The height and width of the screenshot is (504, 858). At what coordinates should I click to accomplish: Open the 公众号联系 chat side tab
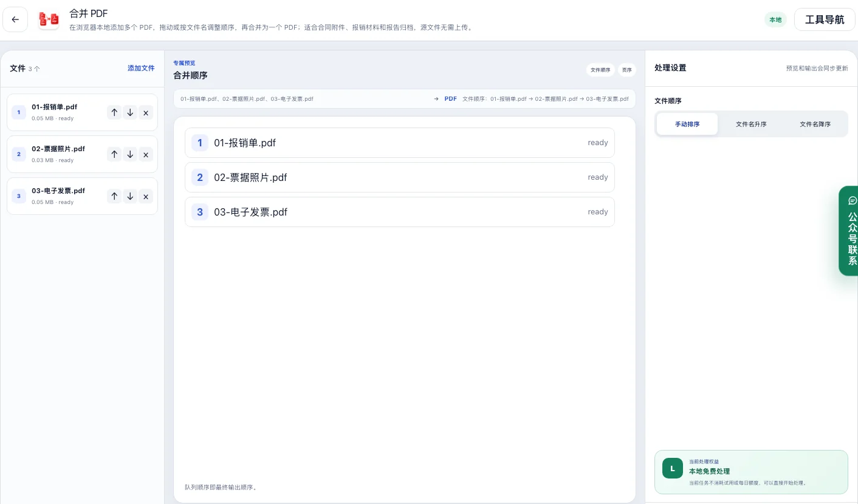click(x=849, y=231)
